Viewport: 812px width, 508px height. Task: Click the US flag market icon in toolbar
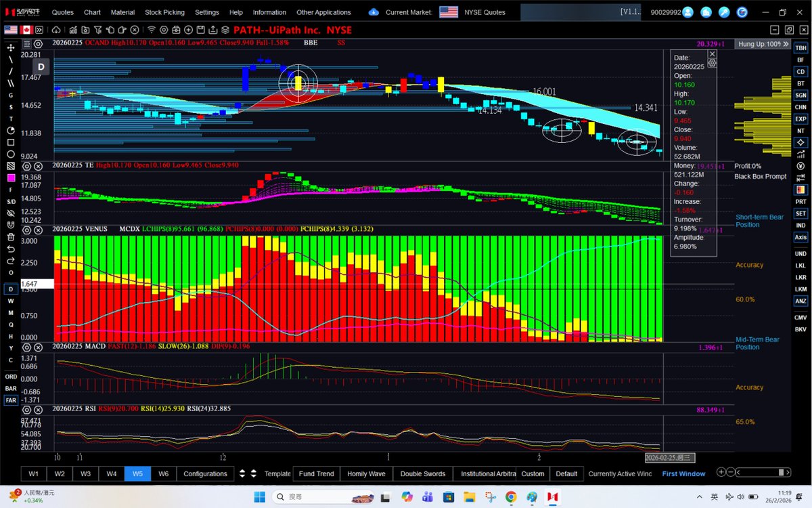(11, 30)
